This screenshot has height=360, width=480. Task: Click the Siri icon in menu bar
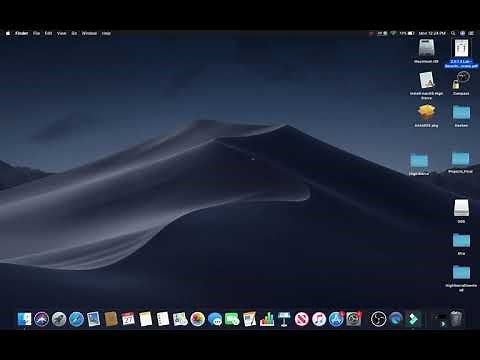[x=462, y=33]
